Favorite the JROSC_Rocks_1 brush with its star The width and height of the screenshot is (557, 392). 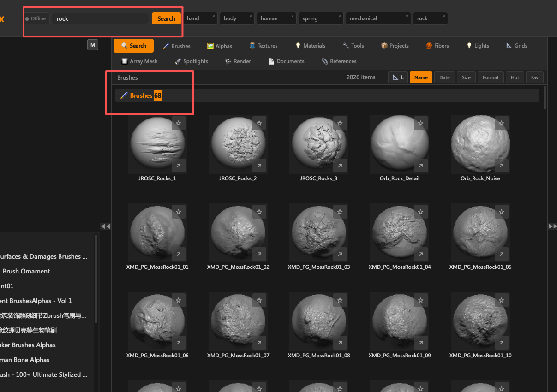(x=179, y=123)
